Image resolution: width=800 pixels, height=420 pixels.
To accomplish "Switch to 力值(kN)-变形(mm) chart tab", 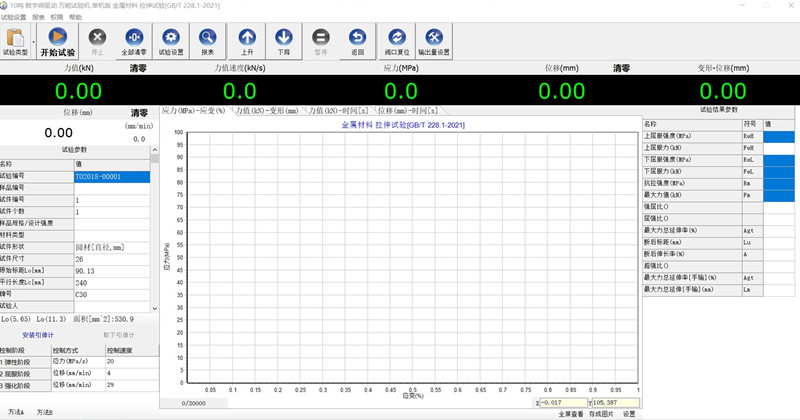I will [267, 111].
